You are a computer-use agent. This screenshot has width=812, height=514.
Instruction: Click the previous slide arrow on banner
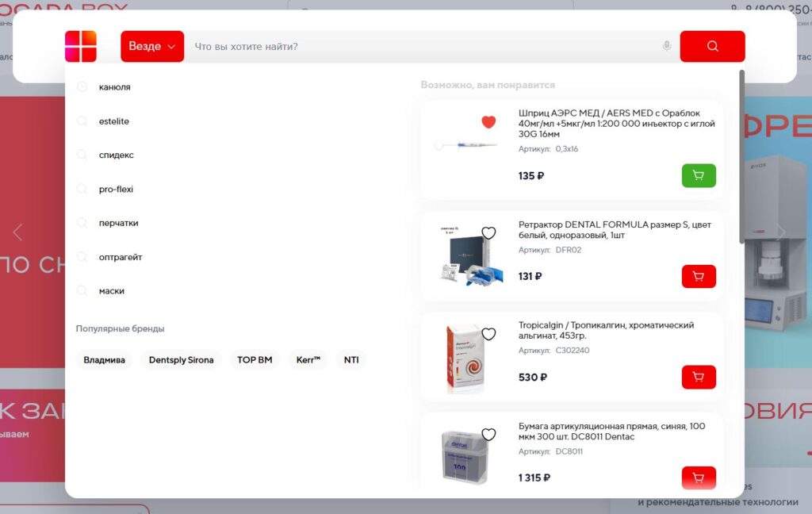click(17, 232)
